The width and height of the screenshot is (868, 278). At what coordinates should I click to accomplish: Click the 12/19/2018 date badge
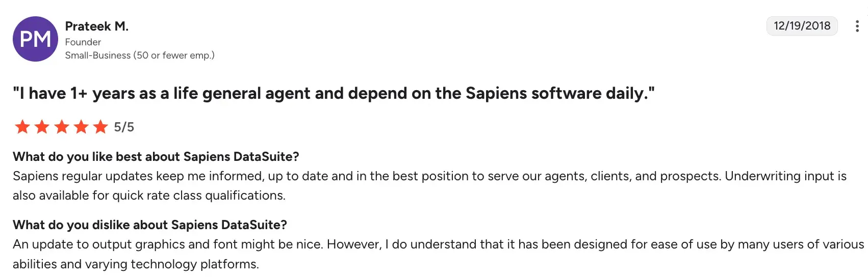pos(802,26)
